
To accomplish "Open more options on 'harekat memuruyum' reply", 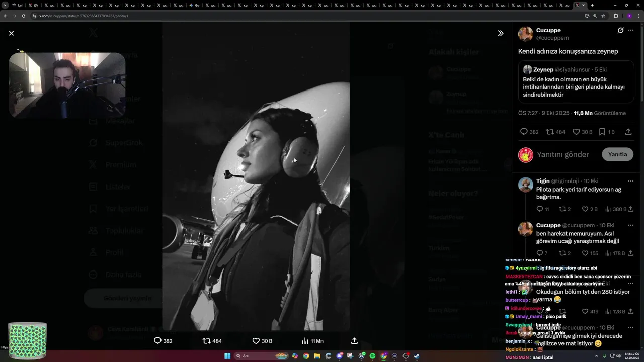I will click(630, 225).
